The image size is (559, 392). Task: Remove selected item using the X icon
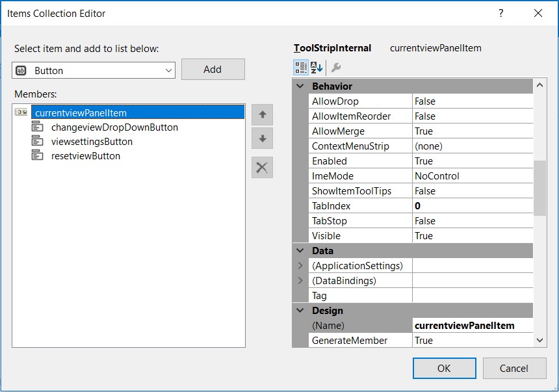pos(262,167)
